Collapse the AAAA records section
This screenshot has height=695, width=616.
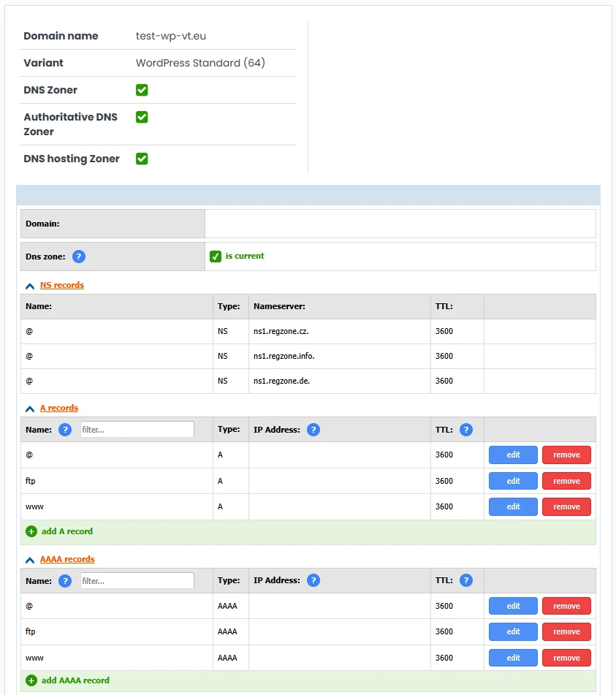tap(28, 559)
